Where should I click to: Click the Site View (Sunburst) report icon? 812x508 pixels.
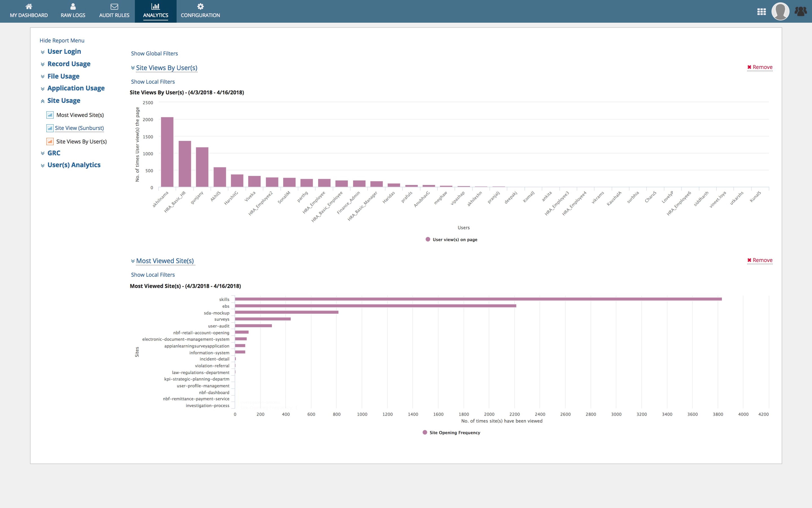click(x=50, y=128)
